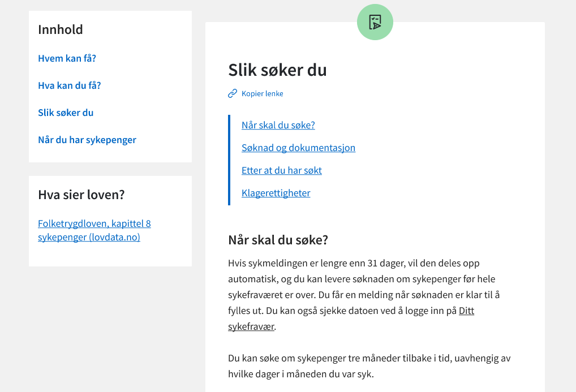The image size is (576, 392).
Task: Click the chain-link icon beside Kopier lenke
Action: [232, 93]
